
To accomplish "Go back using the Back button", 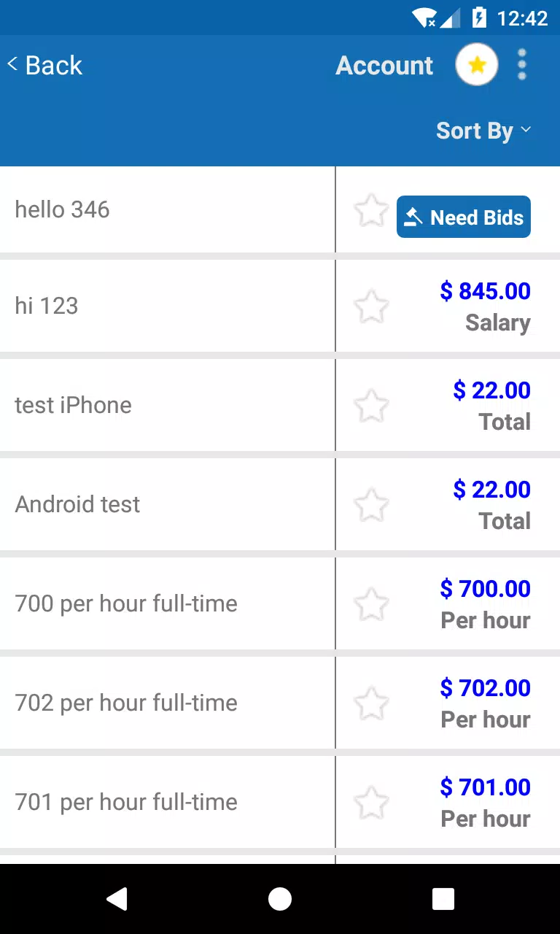I will (x=44, y=65).
